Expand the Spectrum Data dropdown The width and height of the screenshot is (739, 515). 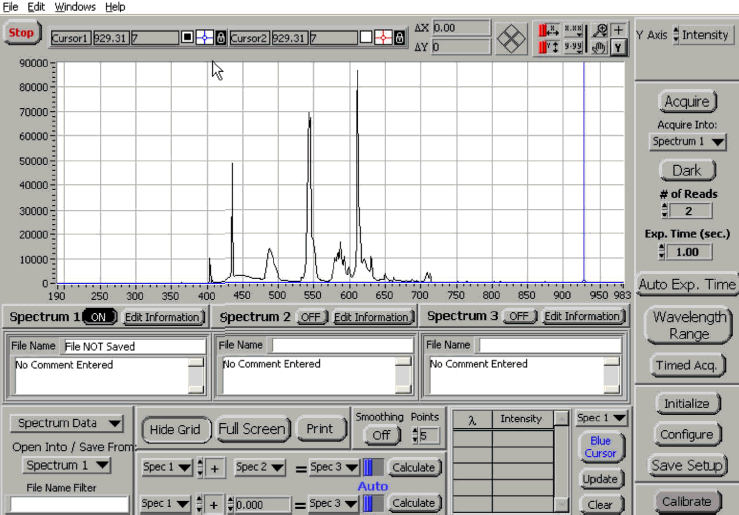click(x=67, y=424)
